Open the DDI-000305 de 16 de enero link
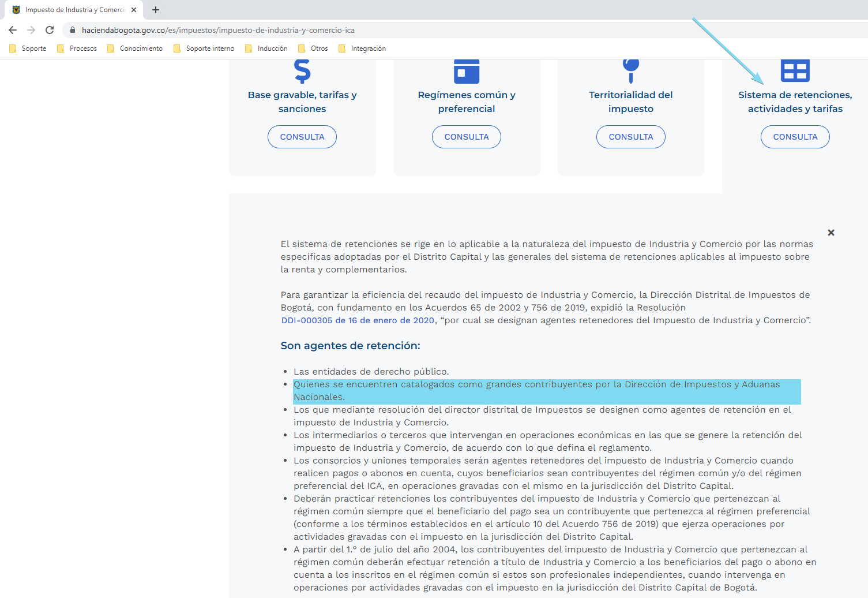Viewport: 868px width, 598px height. pyautogui.click(x=358, y=320)
